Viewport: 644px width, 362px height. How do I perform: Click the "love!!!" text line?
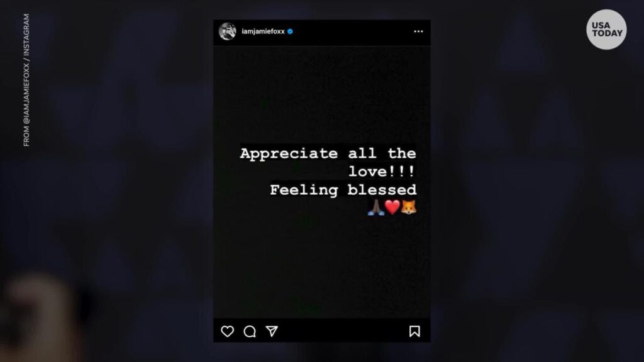click(x=382, y=172)
